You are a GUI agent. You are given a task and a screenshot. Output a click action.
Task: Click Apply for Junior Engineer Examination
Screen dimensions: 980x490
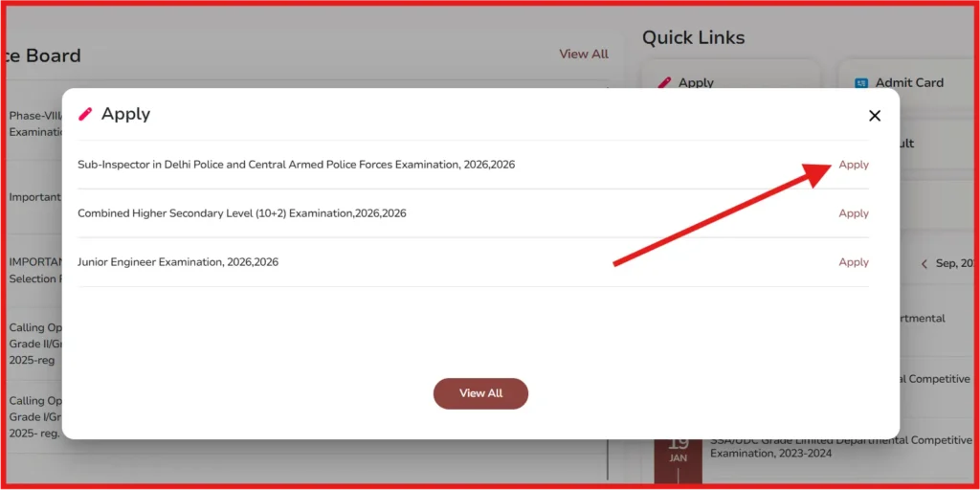tap(854, 262)
